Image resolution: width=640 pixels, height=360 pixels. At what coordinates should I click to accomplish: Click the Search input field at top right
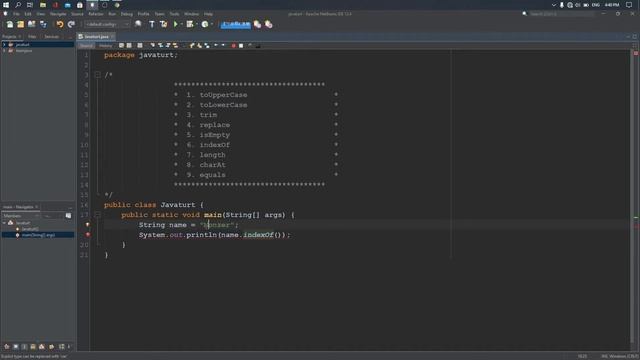tap(562, 14)
